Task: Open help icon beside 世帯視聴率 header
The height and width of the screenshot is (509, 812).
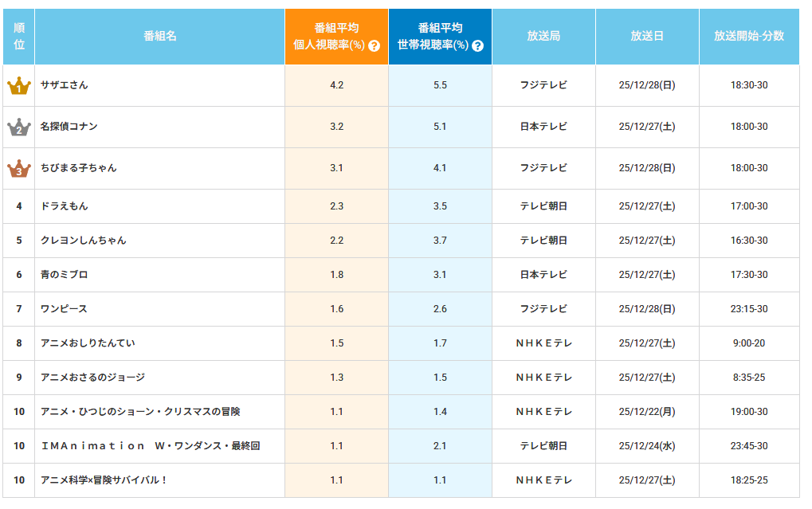Action: pyautogui.click(x=477, y=46)
